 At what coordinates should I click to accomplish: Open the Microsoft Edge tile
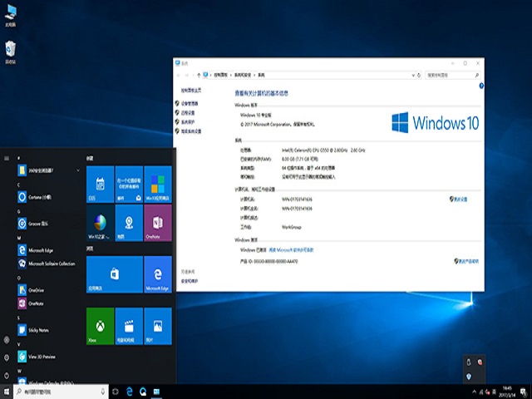click(x=158, y=273)
